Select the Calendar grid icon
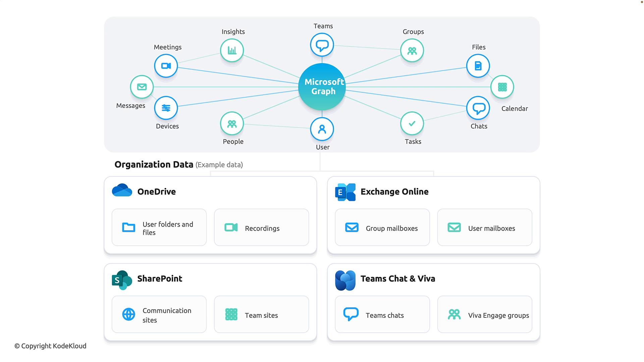Screen dimensions: 644x362 [x=502, y=87]
